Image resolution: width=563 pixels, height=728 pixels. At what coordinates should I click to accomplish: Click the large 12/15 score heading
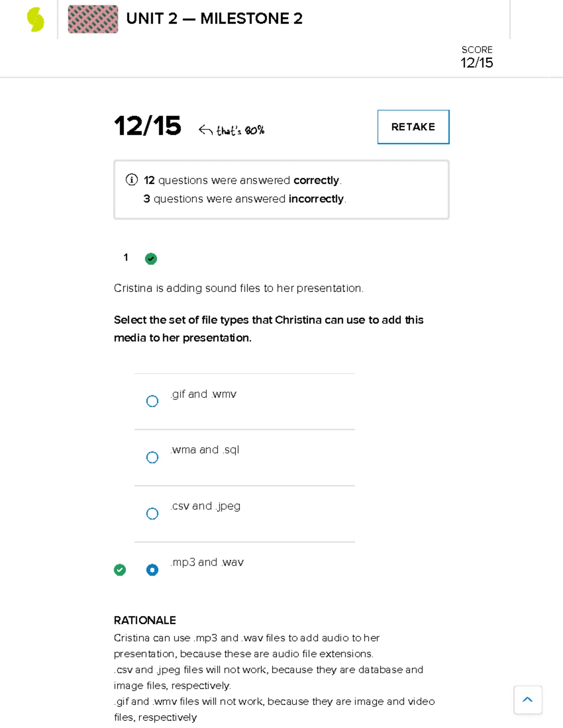click(x=147, y=126)
